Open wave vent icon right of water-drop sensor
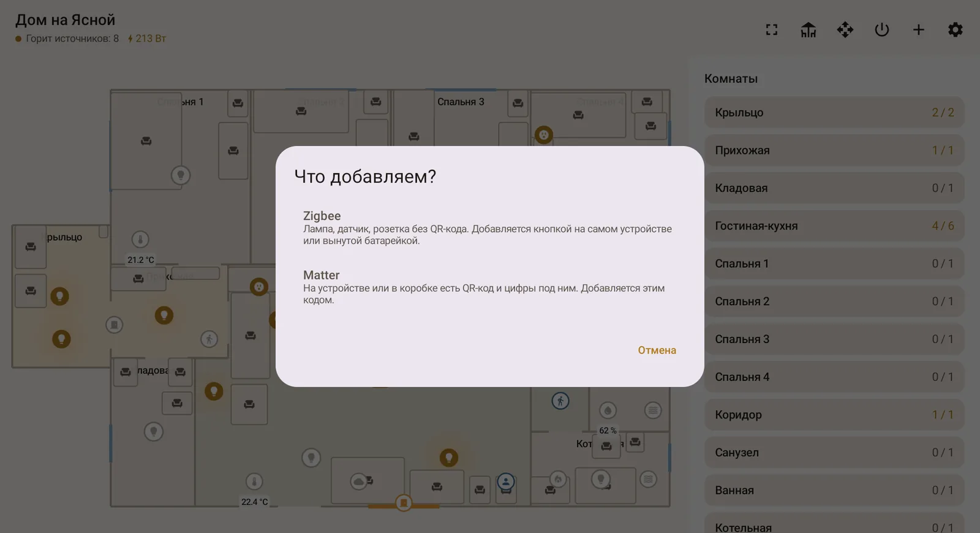The image size is (980, 533). [x=653, y=410]
